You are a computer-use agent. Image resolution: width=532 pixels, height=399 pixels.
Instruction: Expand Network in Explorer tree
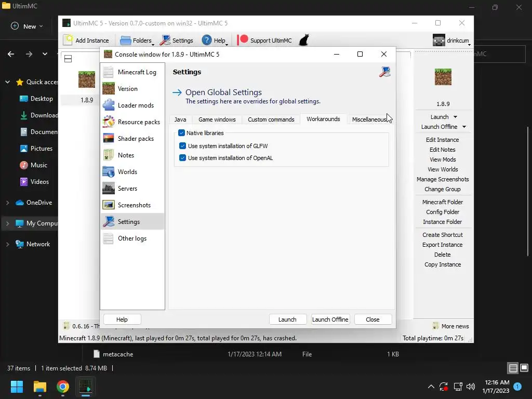7,244
